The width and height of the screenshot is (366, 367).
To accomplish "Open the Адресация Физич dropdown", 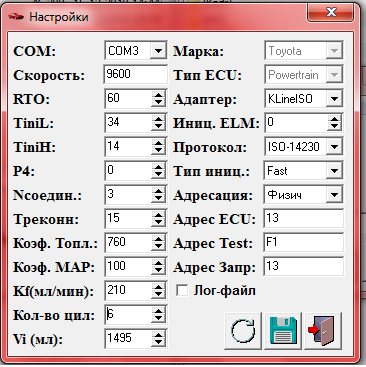I will [x=334, y=195].
